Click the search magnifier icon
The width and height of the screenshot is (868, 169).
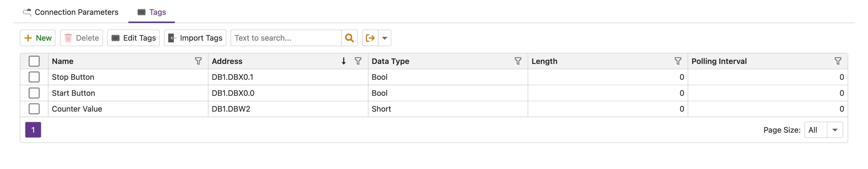point(349,38)
